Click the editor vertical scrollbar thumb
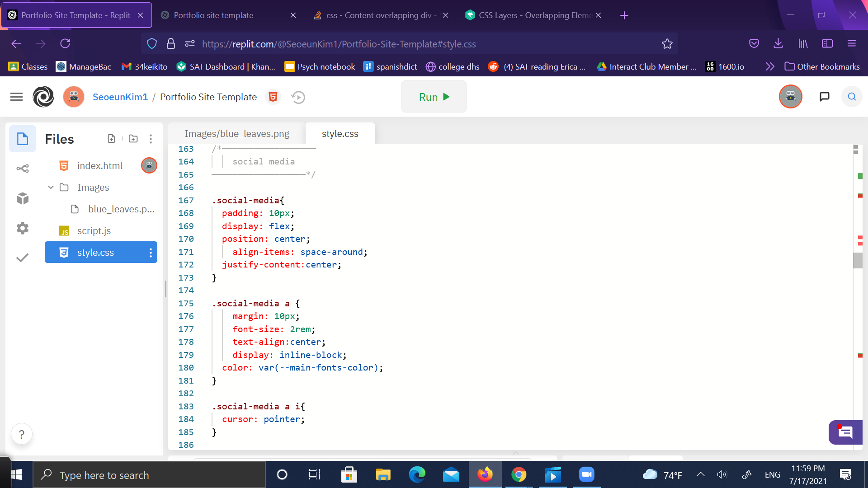Image resolution: width=868 pixels, height=488 pixels. pyautogui.click(x=858, y=260)
